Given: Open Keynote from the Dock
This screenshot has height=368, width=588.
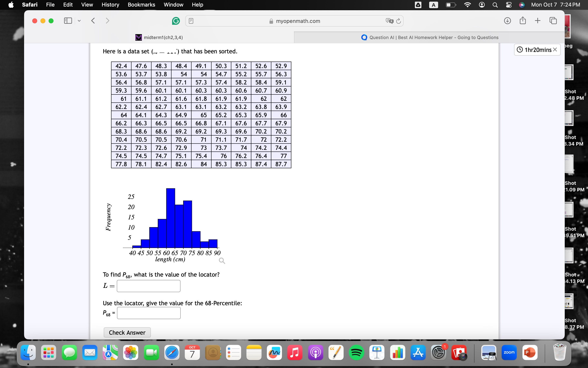Looking at the screenshot, I should [377, 352].
